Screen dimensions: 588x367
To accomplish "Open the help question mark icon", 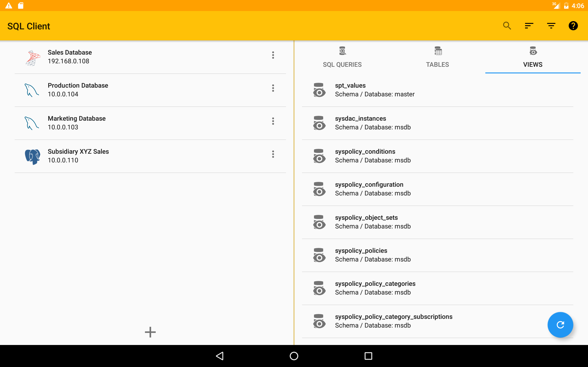I will 573,26.
